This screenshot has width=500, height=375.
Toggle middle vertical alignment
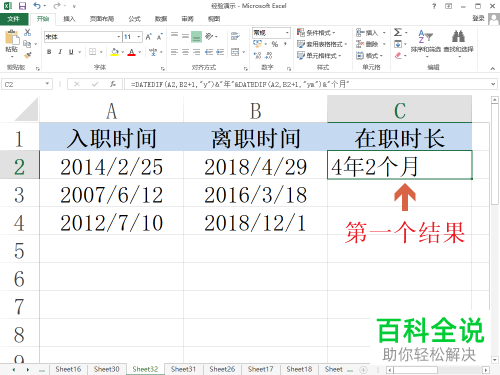[x=185, y=36]
